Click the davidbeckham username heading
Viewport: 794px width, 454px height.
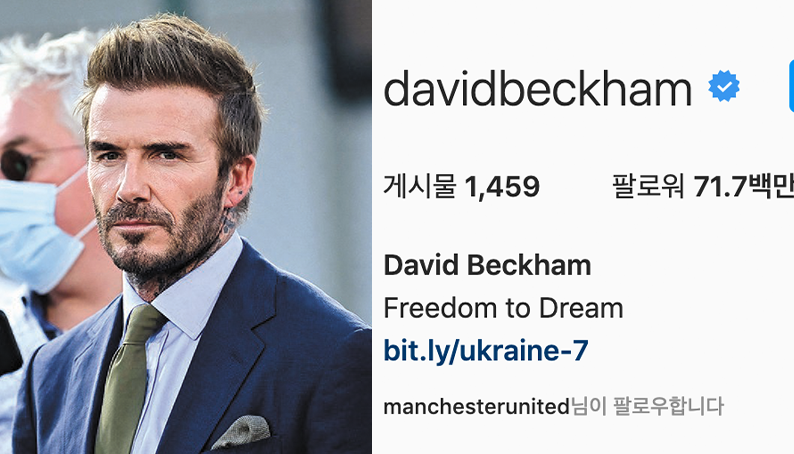coord(537,88)
